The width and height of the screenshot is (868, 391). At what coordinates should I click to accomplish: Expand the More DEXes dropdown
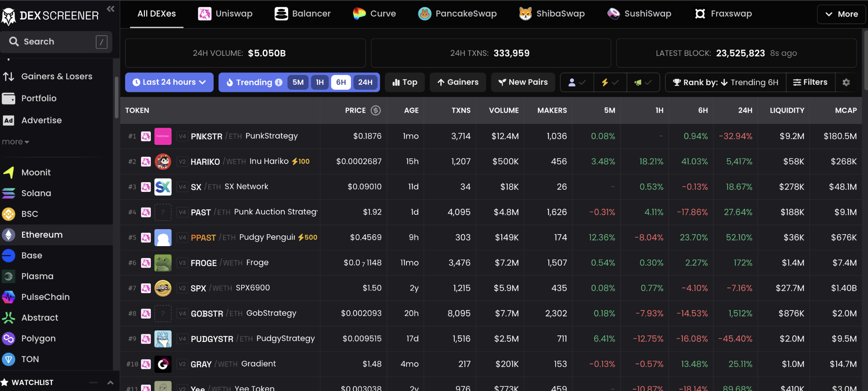coord(841,14)
